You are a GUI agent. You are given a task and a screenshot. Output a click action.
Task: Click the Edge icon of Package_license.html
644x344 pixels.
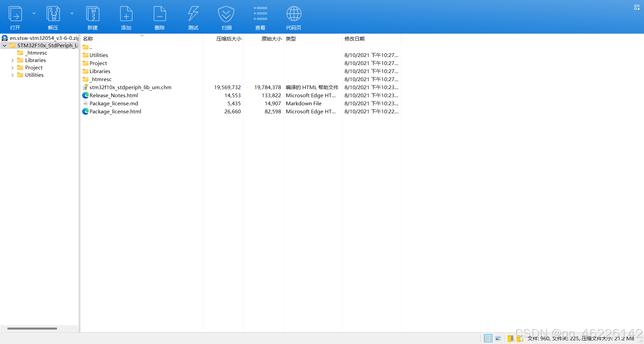pos(86,111)
